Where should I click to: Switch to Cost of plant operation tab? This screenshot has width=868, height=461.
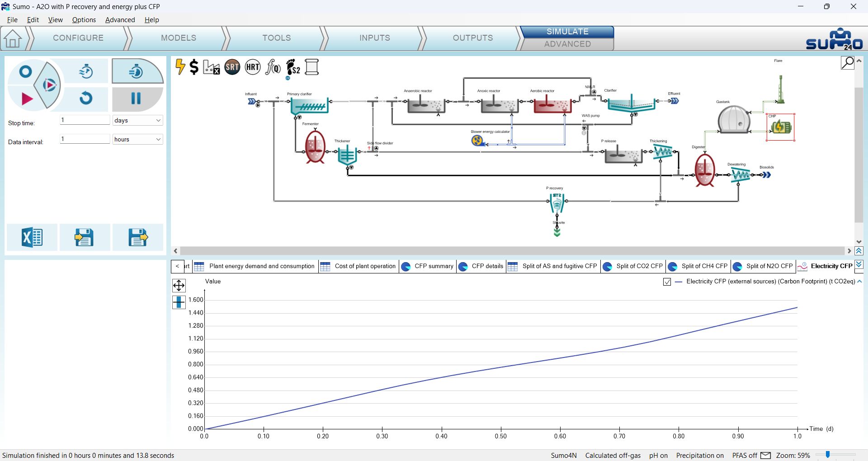(x=359, y=266)
